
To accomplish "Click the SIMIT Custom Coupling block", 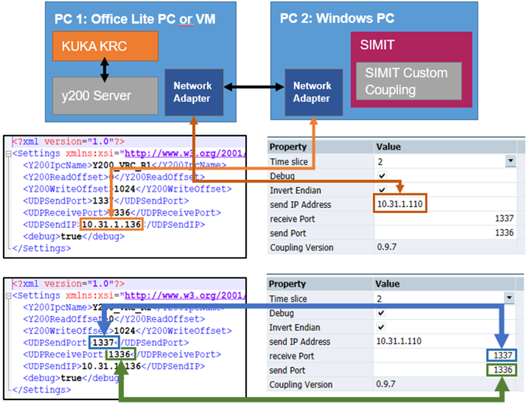I will [409, 81].
